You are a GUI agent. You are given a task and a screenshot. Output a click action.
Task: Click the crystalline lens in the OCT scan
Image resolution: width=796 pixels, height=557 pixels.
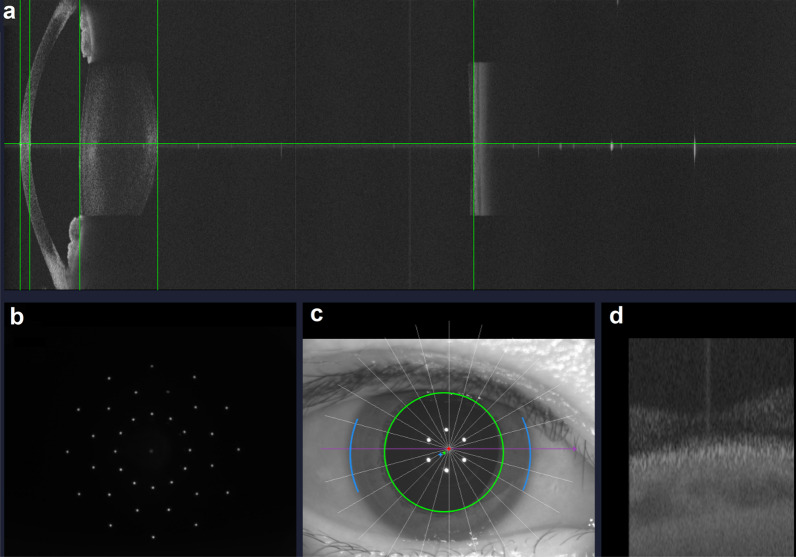[118, 145]
